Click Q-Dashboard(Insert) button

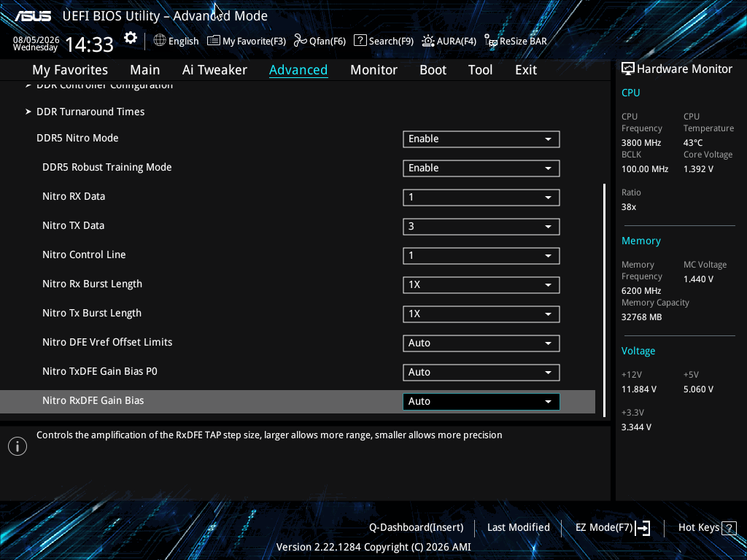pyautogui.click(x=416, y=527)
